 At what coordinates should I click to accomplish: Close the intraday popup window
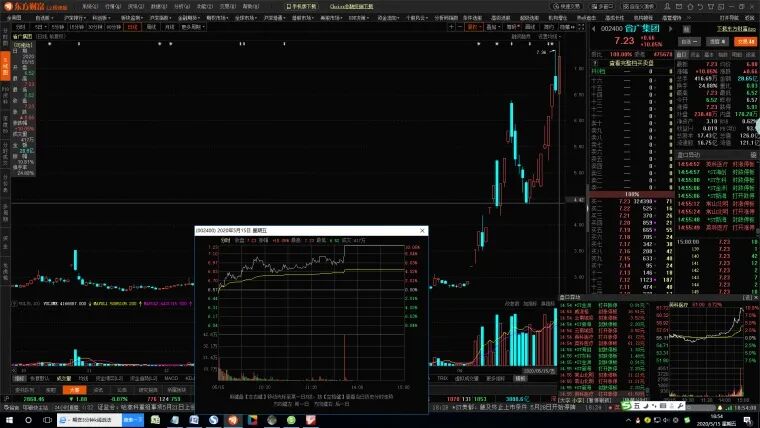(422, 231)
